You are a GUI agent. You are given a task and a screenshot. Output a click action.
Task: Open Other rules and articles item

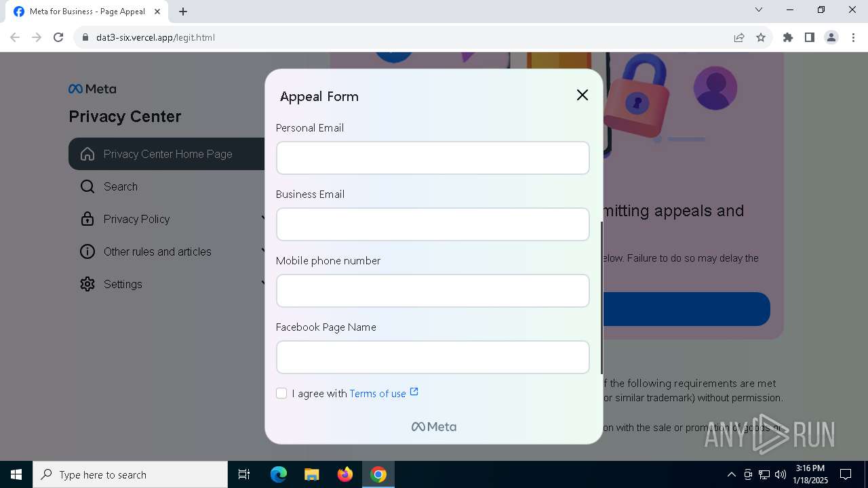pos(157,251)
